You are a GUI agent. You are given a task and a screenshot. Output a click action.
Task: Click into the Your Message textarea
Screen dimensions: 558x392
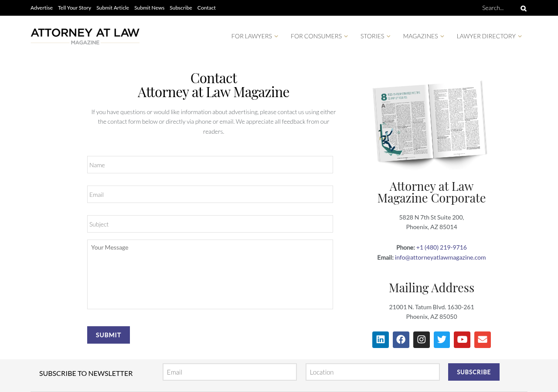tap(210, 274)
